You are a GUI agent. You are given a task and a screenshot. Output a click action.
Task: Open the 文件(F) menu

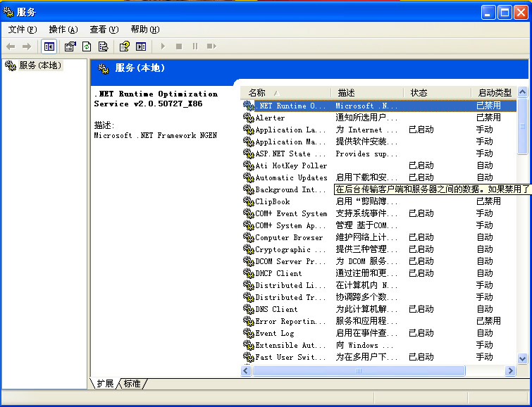coord(22,30)
